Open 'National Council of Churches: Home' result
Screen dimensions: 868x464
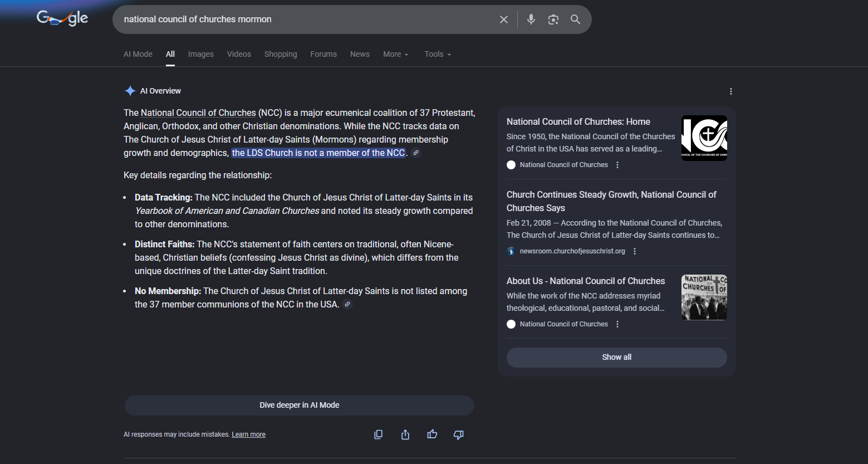[x=578, y=121]
